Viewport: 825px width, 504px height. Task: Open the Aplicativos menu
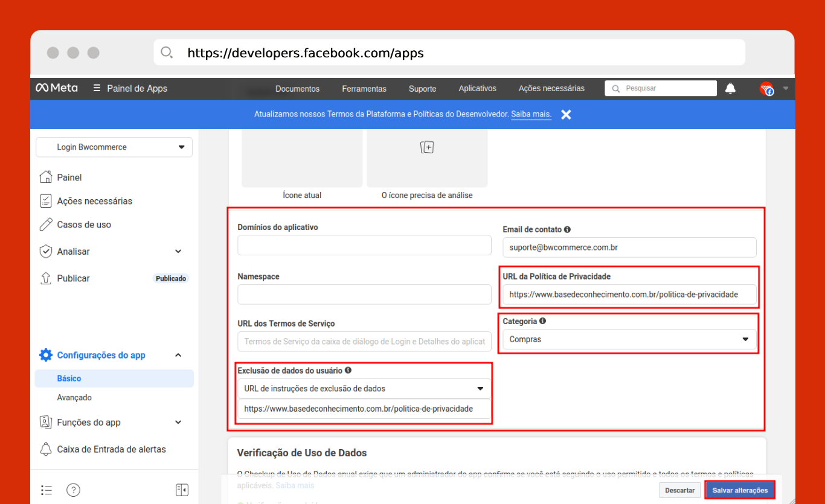coord(477,88)
